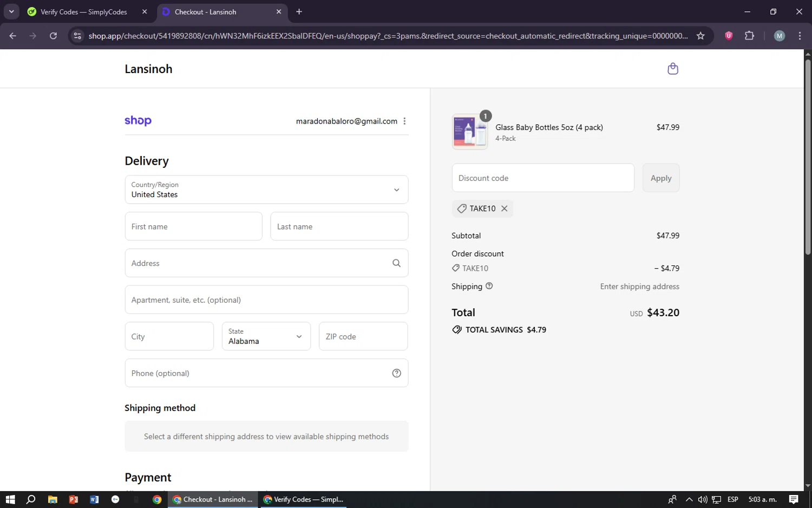Click the Discount code field
This screenshot has height=508, width=812.
coord(543,178)
